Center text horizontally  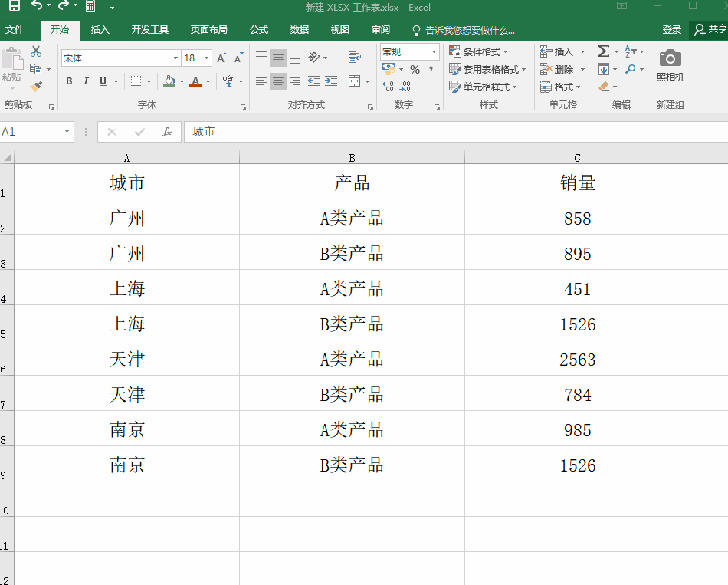[278, 81]
